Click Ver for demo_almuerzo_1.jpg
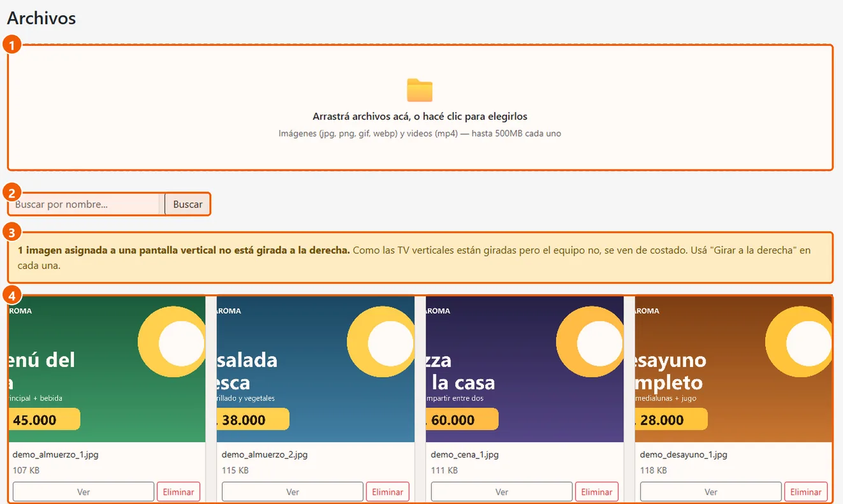This screenshot has height=504, width=843. (x=84, y=492)
